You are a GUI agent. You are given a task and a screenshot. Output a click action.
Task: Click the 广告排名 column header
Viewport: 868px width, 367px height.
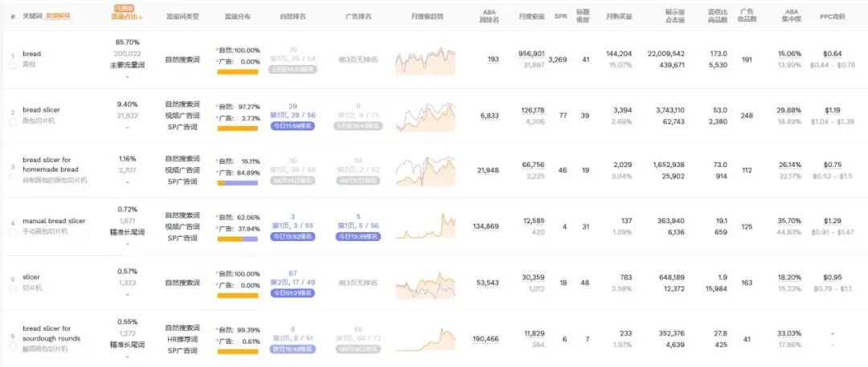(358, 17)
